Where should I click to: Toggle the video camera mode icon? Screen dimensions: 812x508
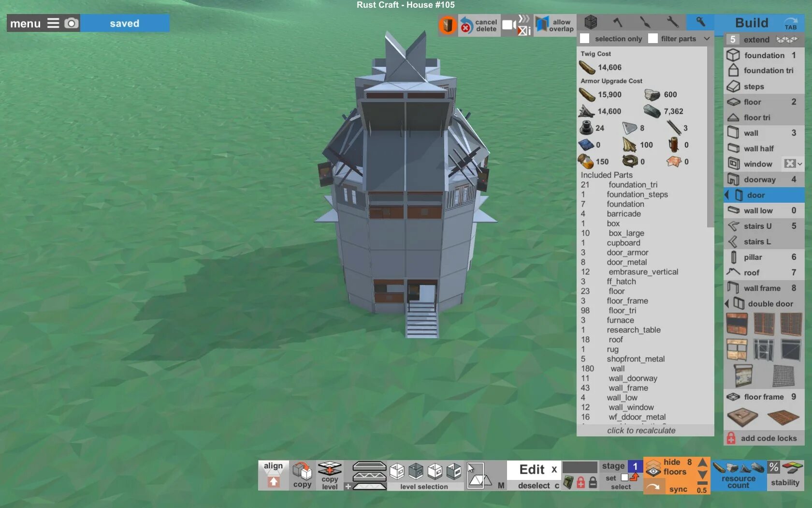coord(508,25)
